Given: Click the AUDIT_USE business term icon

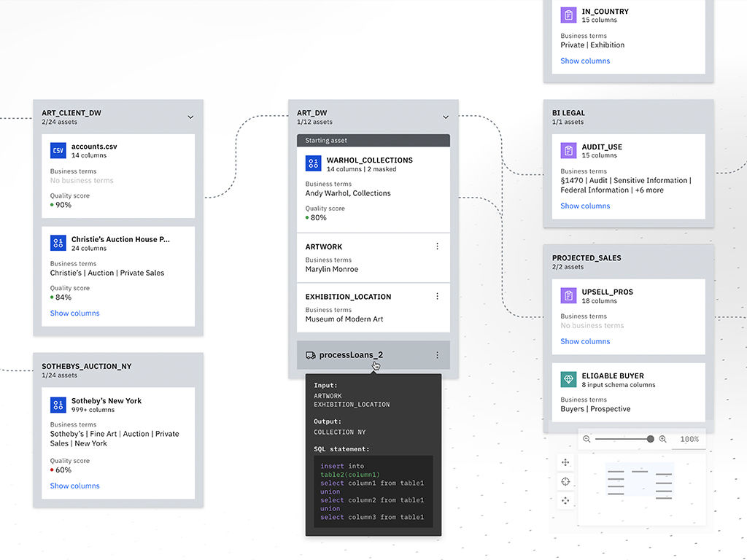Looking at the screenshot, I should (x=568, y=149).
